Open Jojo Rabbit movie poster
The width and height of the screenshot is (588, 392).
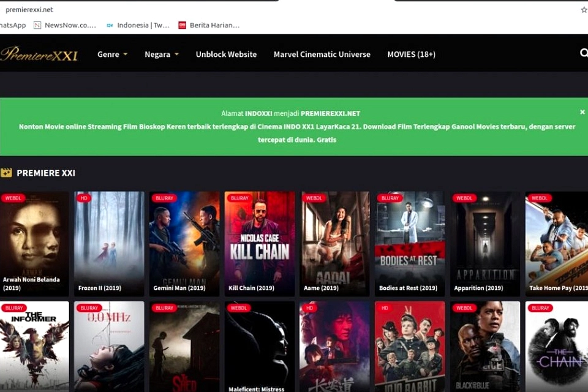tap(410, 347)
